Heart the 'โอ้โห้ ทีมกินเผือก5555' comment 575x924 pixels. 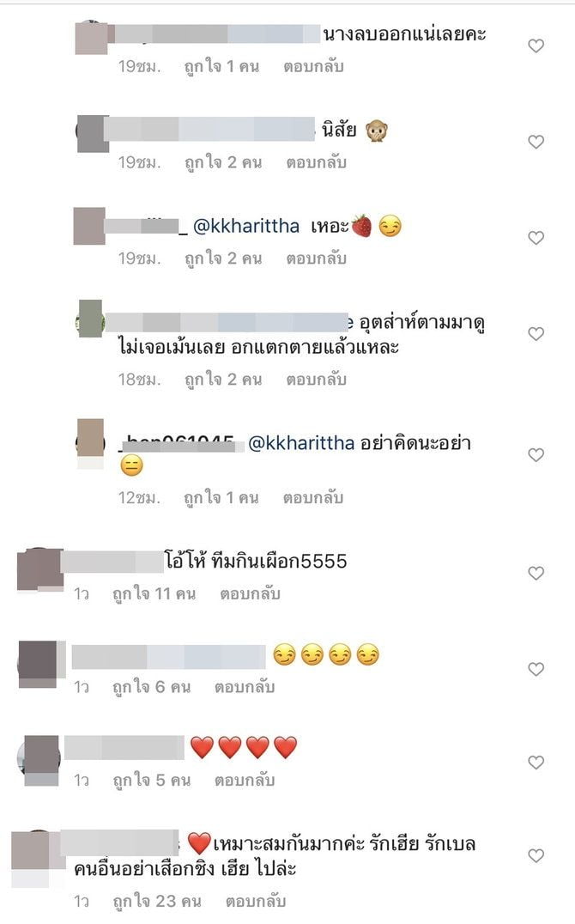click(536, 574)
